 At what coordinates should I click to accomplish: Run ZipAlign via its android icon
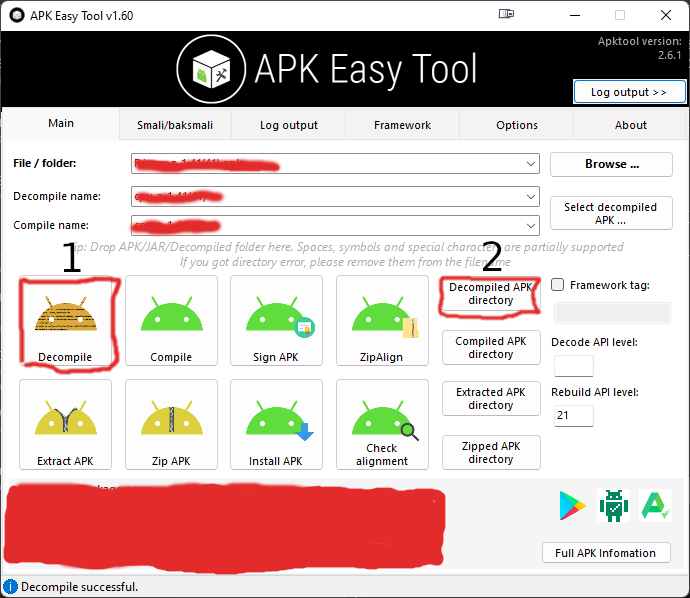click(382, 321)
